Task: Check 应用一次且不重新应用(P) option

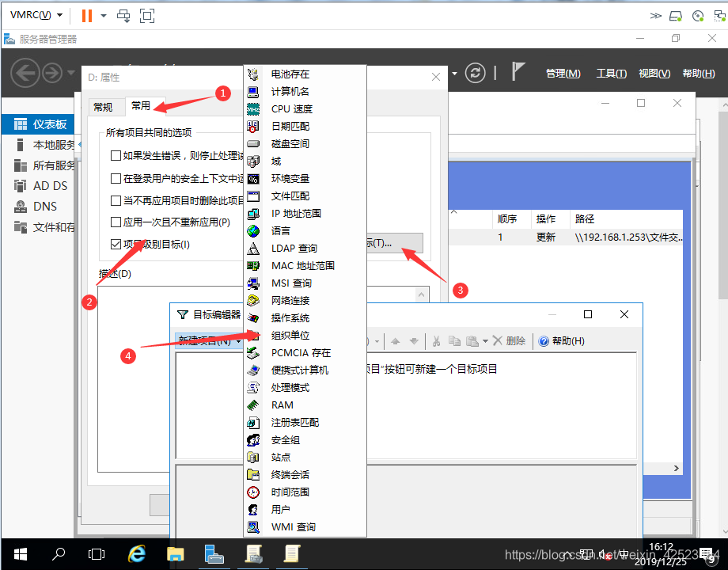Action: tap(116, 222)
